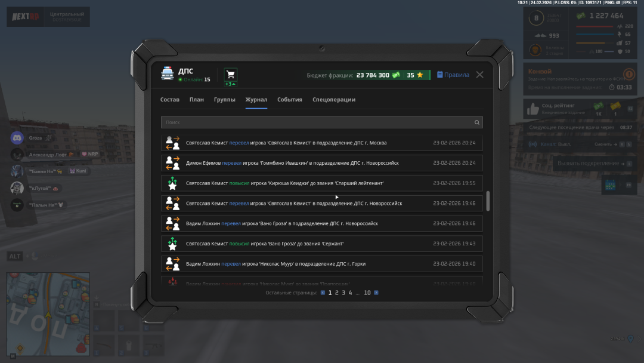
Task: Select the События tab
Action: click(x=290, y=100)
